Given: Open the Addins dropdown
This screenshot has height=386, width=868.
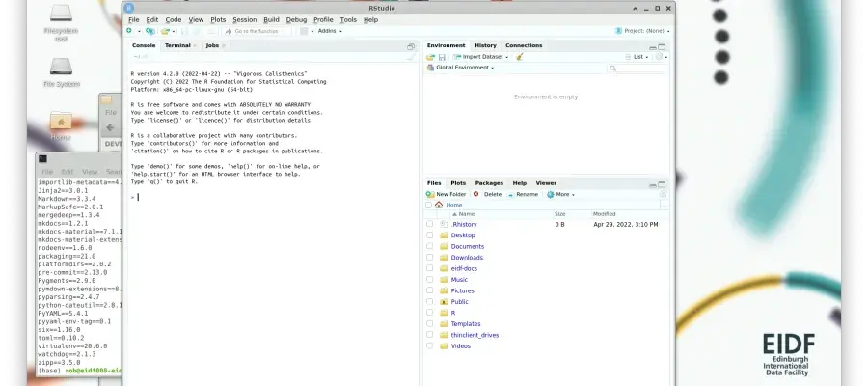Looking at the screenshot, I should tap(330, 31).
